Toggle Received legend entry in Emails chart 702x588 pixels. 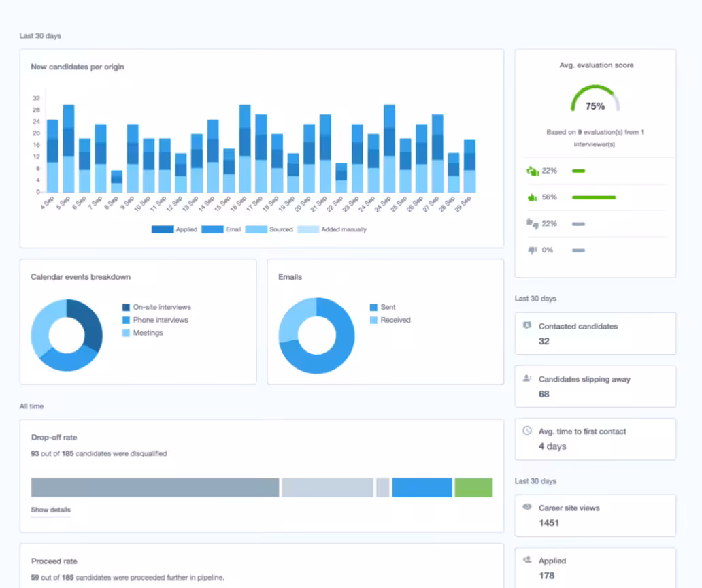pyautogui.click(x=390, y=320)
